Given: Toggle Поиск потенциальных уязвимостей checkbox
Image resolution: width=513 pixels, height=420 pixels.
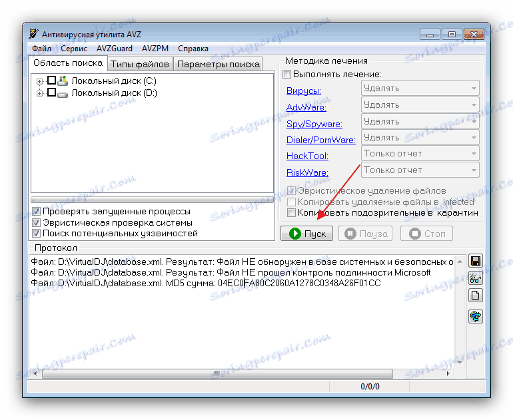Looking at the screenshot, I should pos(37,234).
